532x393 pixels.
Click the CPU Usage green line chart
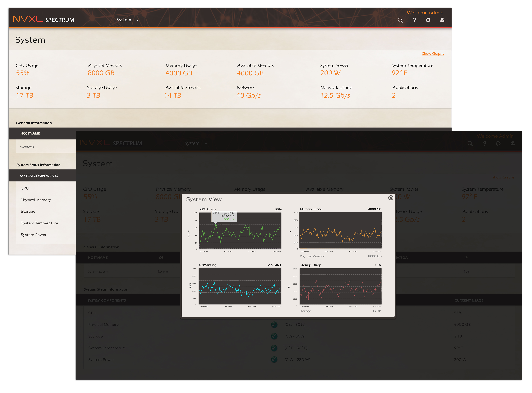(x=240, y=230)
